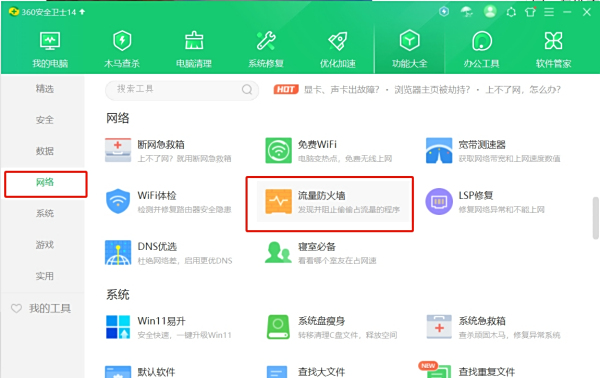
Task: Select the 系统 sidebar category
Action: point(45,213)
